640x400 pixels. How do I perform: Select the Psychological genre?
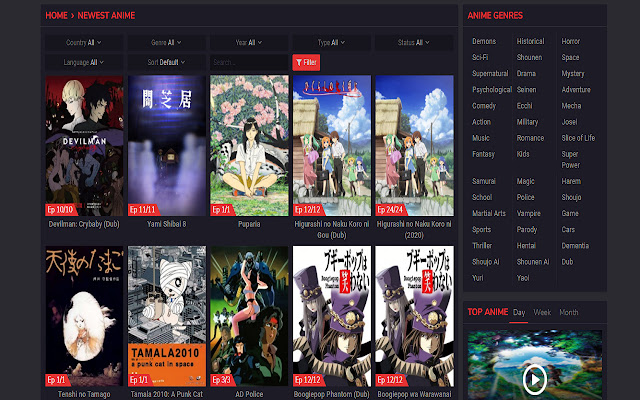[x=492, y=90]
